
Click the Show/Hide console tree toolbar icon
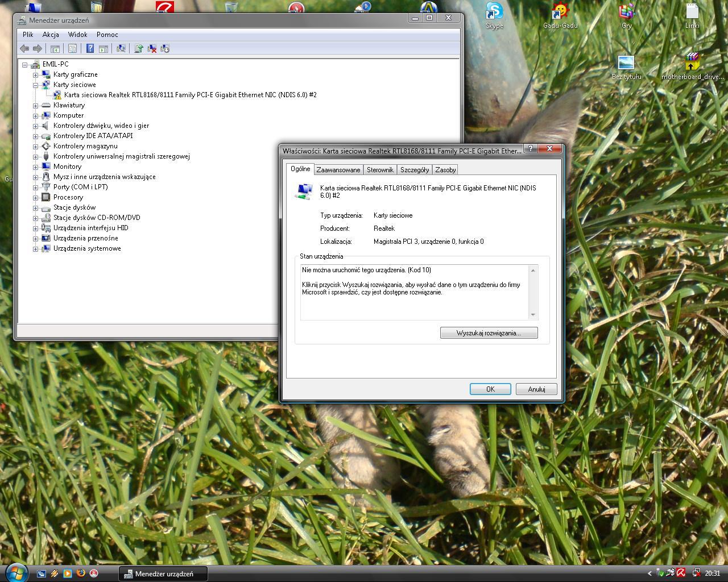pyautogui.click(x=55, y=49)
